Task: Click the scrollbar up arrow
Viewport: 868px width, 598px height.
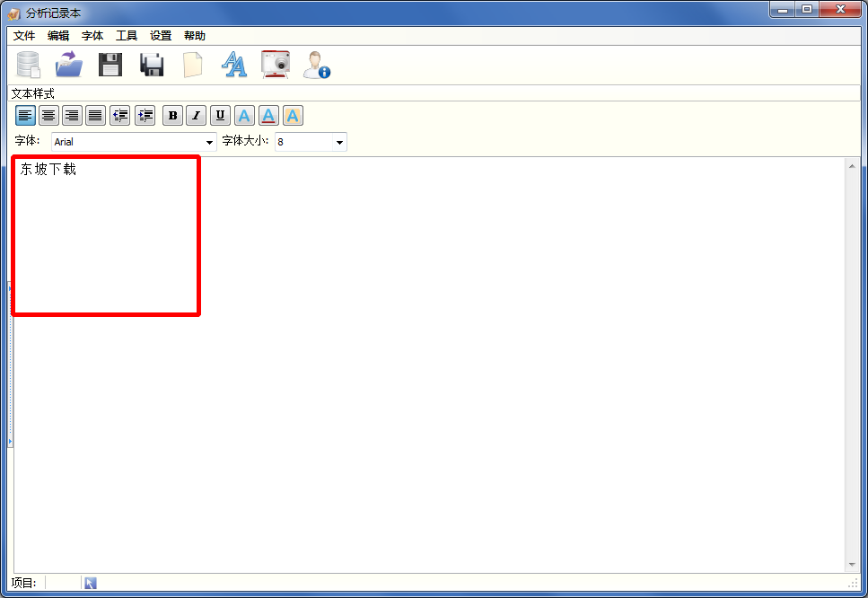Action: point(852,166)
